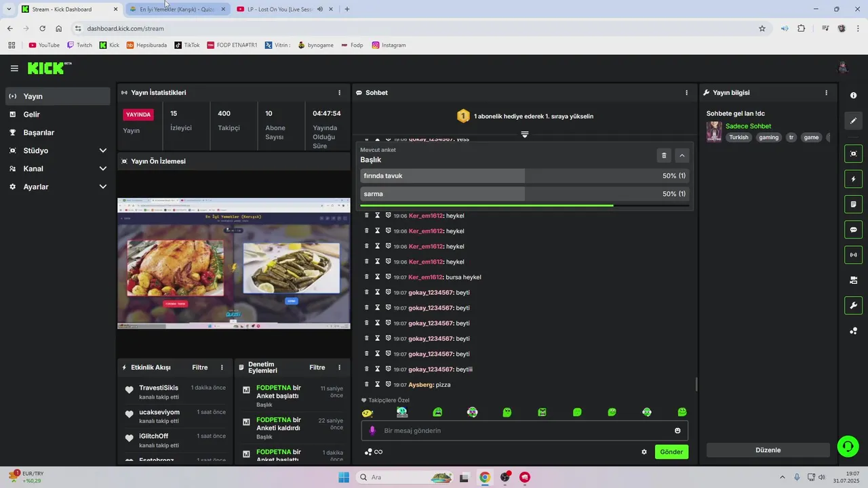Image resolution: width=868 pixels, height=488 pixels.
Task: Open chat settings gear near Gönder
Action: click(x=644, y=452)
